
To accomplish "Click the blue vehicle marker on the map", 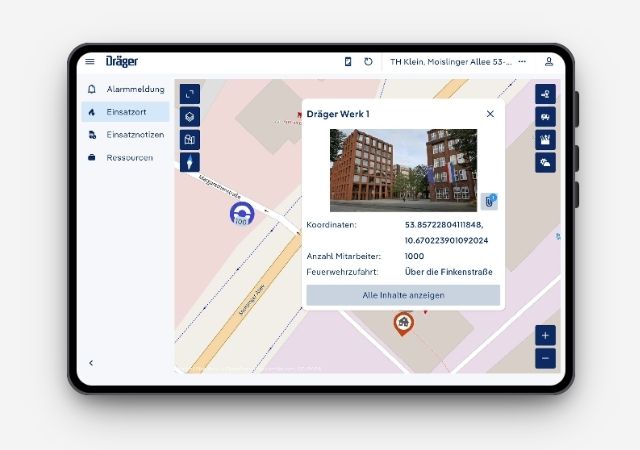I will coord(242,214).
